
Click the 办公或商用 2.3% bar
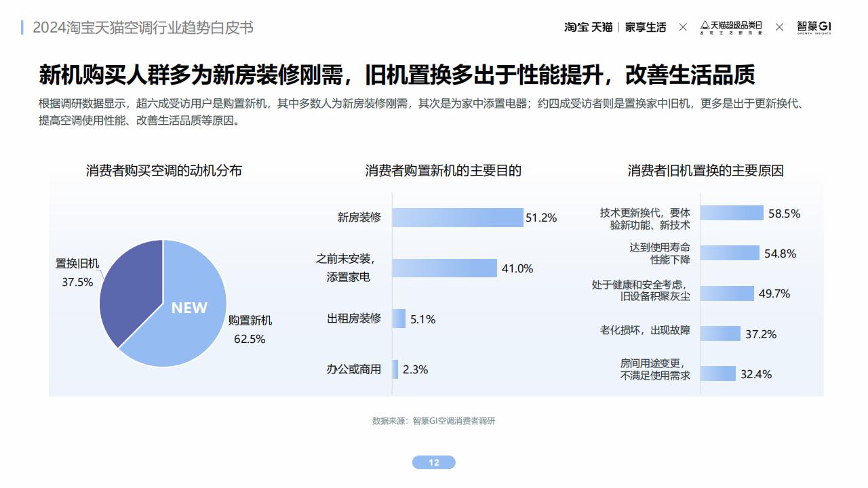(x=395, y=369)
